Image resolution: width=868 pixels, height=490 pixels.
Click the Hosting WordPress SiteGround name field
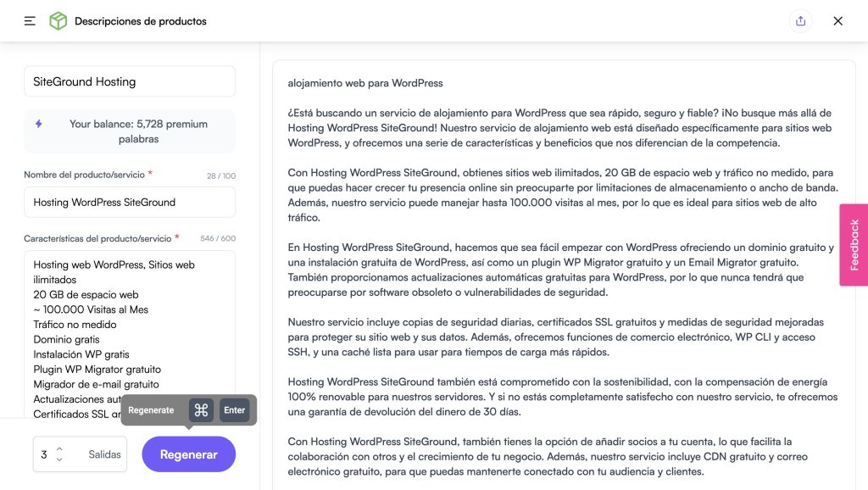[130, 202]
